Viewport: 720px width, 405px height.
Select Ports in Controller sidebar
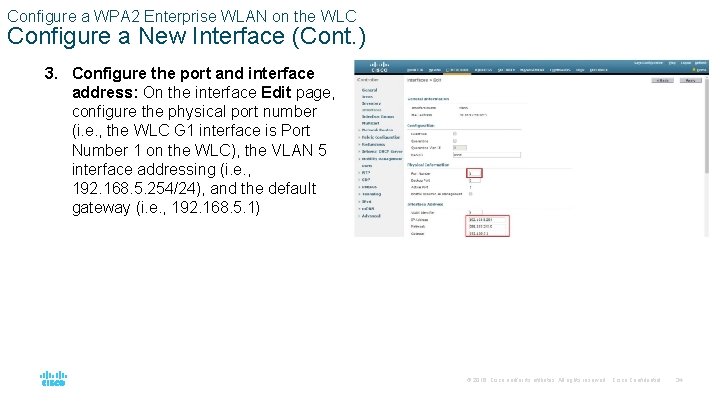click(x=366, y=166)
